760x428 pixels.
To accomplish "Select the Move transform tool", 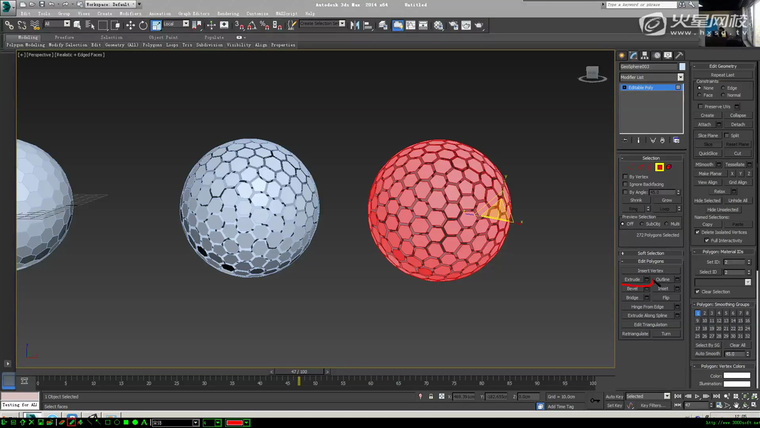I will [131, 25].
